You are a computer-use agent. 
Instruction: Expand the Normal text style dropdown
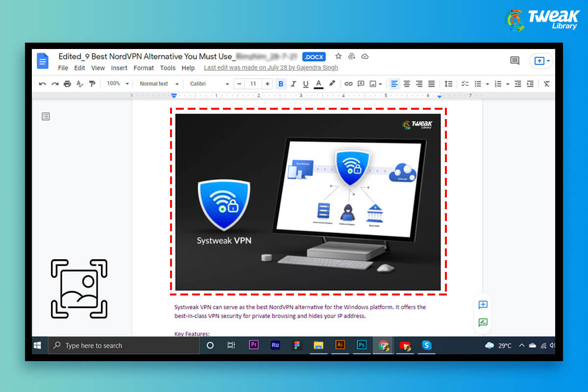coord(159,84)
